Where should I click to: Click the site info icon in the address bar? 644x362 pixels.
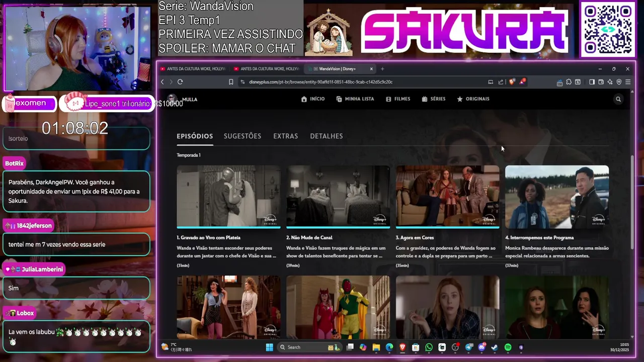pyautogui.click(x=243, y=82)
